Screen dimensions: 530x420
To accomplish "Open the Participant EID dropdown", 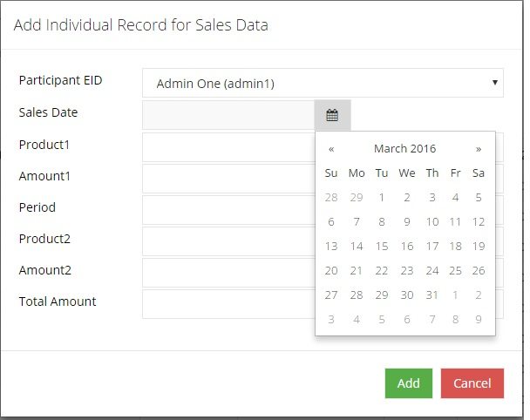I will pyautogui.click(x=323, y=83).
